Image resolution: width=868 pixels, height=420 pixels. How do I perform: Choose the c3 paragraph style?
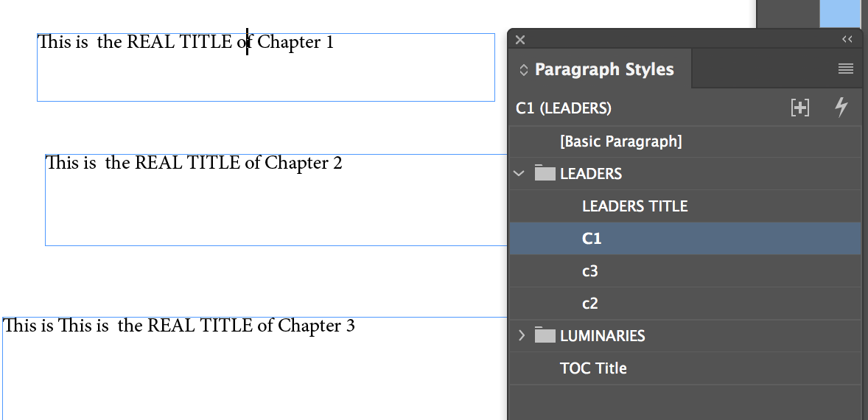pyautogui.click(x=589, y=271)
